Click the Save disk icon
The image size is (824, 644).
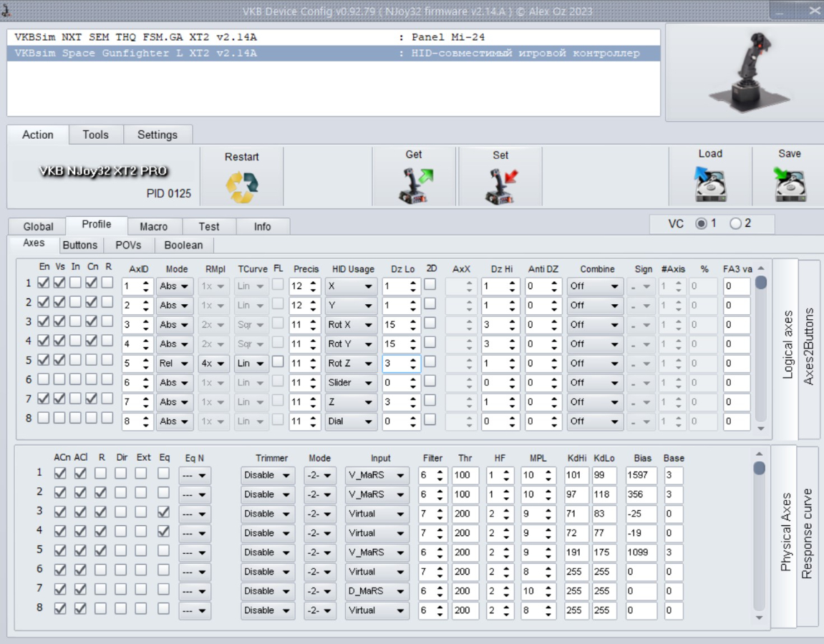790,184
